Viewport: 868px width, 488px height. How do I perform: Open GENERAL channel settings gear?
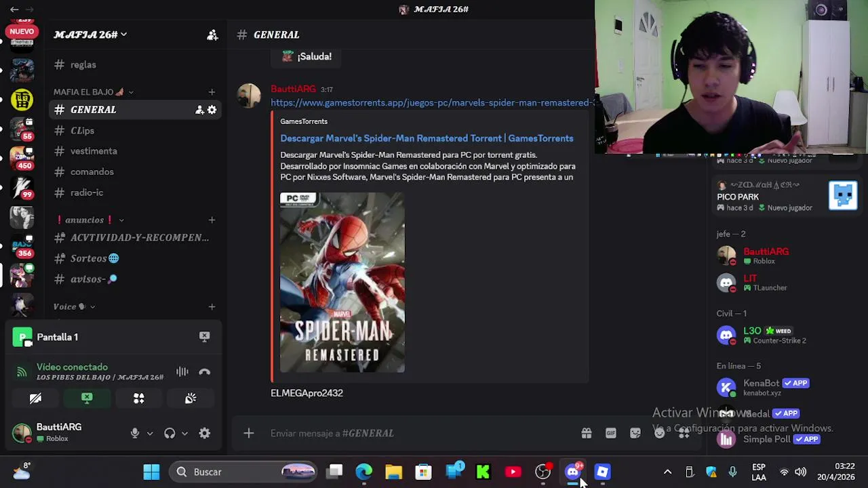pyautogui.click(x=212, y=110)
